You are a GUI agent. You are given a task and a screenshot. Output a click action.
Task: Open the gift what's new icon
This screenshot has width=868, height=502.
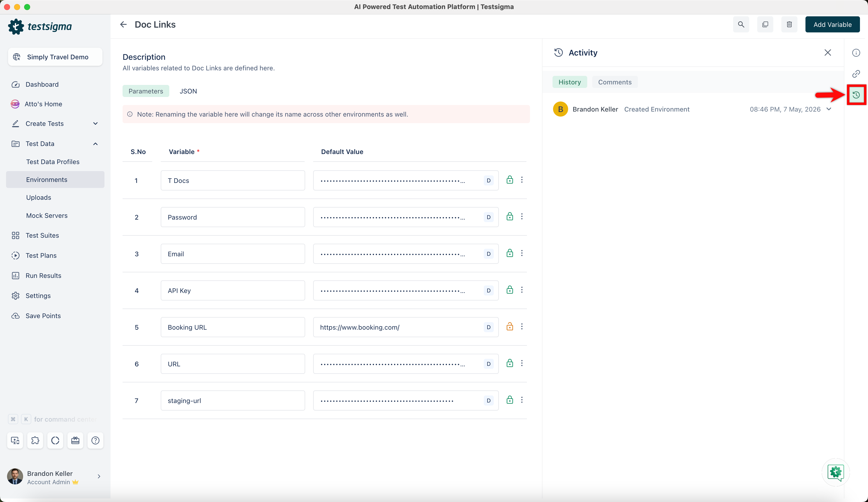click(x=75, y=440)
